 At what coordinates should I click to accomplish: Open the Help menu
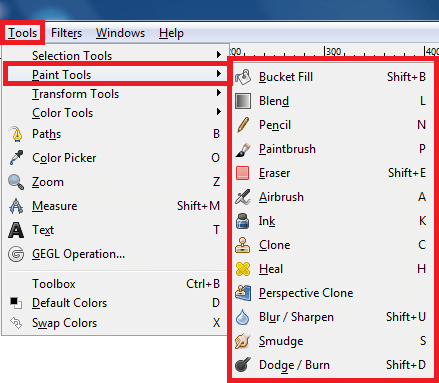pos(171,33)
